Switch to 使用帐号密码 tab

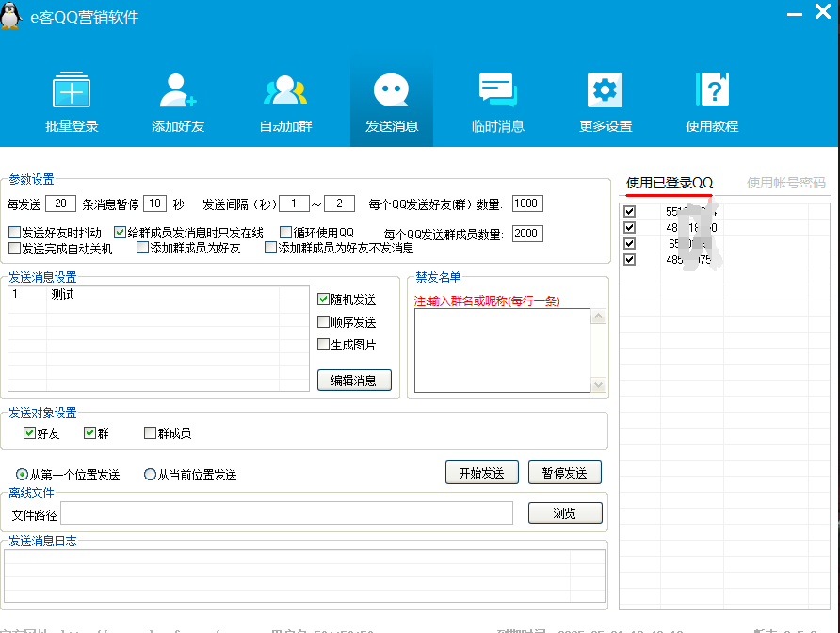coord(786,184)
